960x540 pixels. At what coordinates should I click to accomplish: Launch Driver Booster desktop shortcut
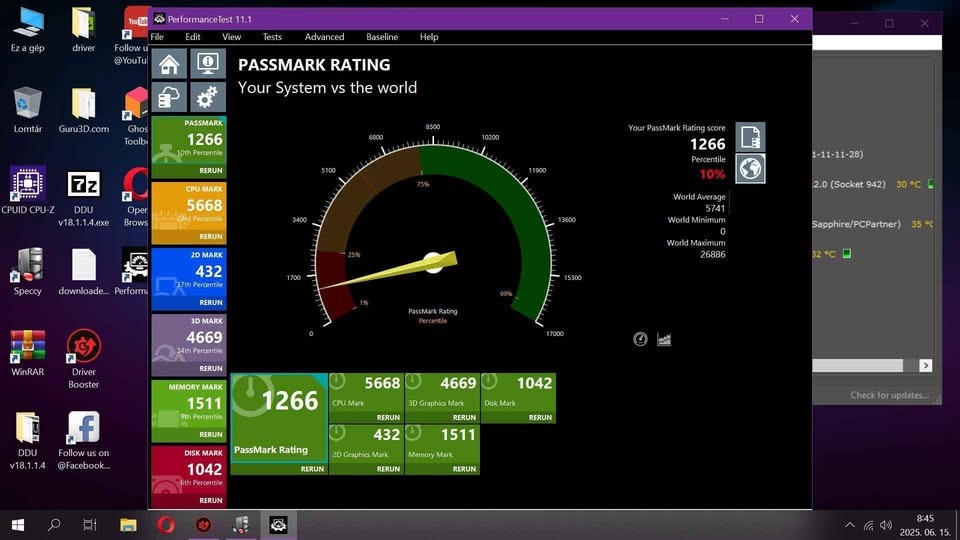[x=83, y=359]
